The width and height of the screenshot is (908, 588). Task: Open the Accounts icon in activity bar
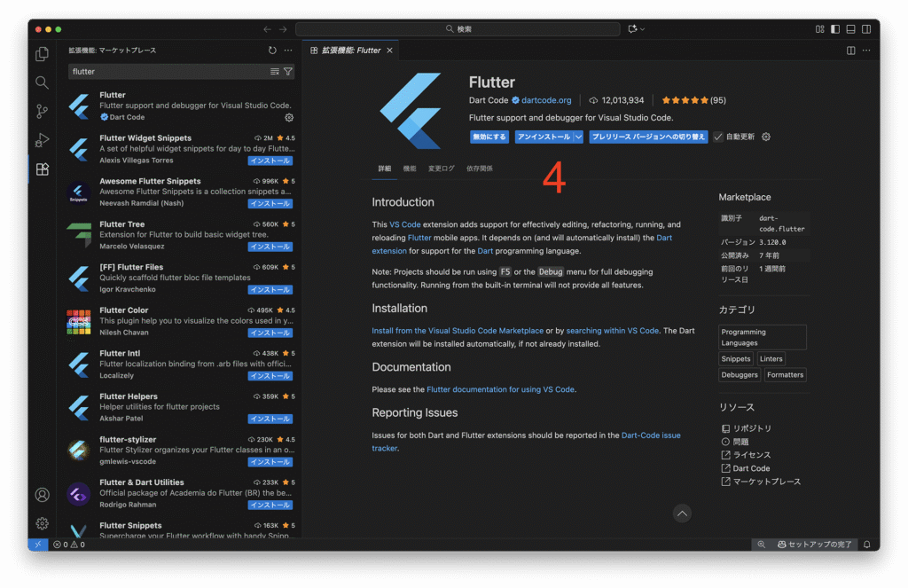(42, 495)
